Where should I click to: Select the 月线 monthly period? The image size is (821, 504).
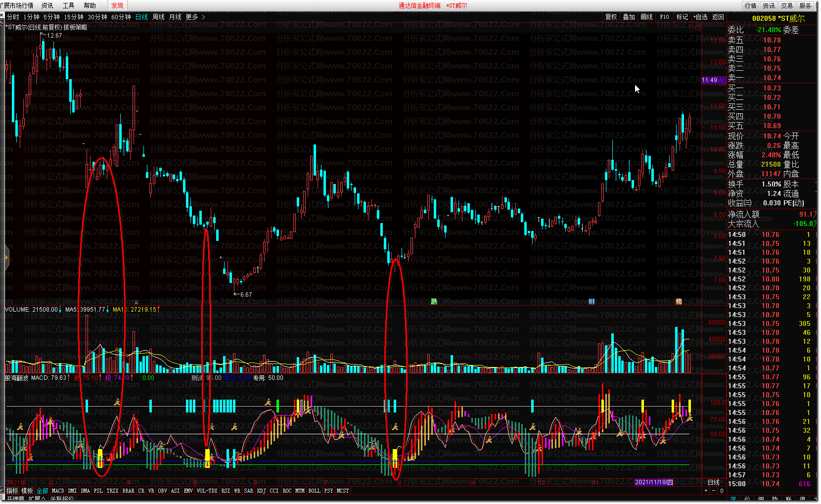coord(176,17)
